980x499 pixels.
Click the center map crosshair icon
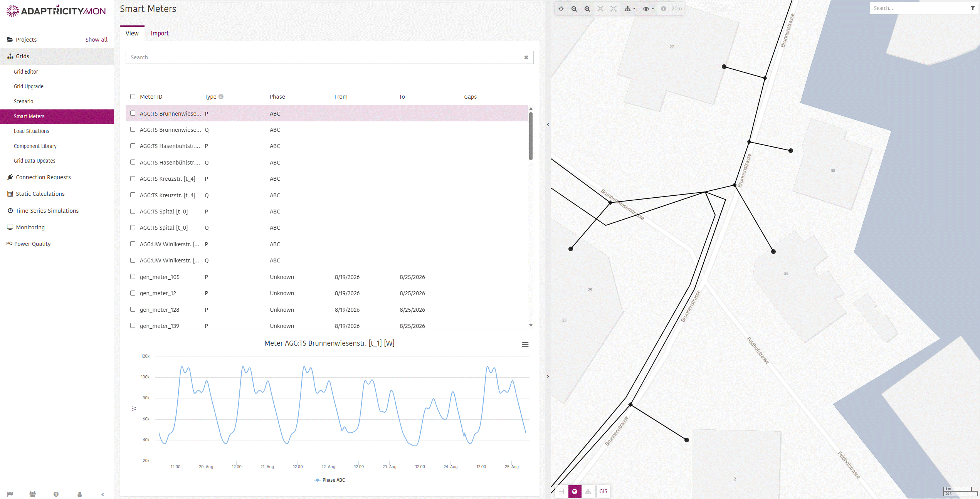tap(561, 8)
